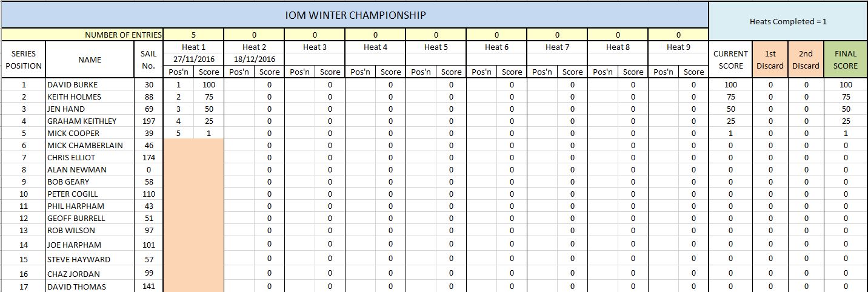Select the green FINAL SCORE header
Viewport: 868px width, 292px height.
pyautogui.click(x=846, y=59)
